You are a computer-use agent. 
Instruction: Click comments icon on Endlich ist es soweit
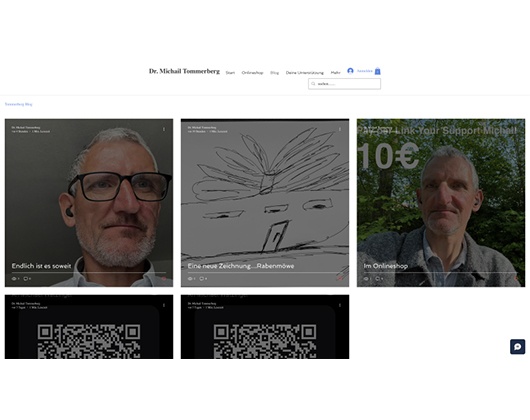[x=27, y=278]
